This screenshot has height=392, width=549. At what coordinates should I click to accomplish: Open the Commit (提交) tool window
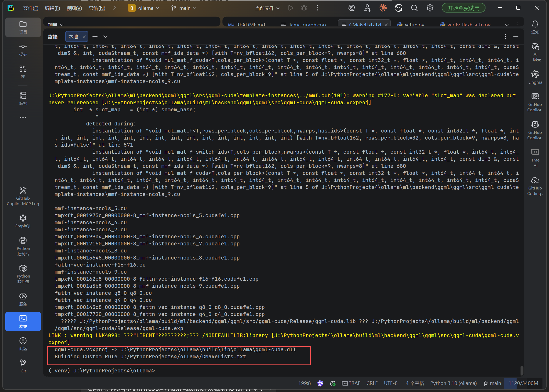(x=23, y=49)
